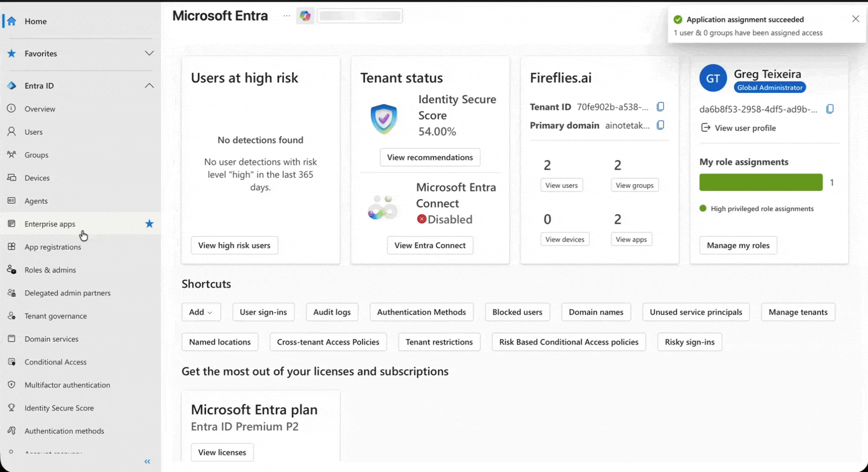
Task: Click the Users person icon
Action: (12, 132)
